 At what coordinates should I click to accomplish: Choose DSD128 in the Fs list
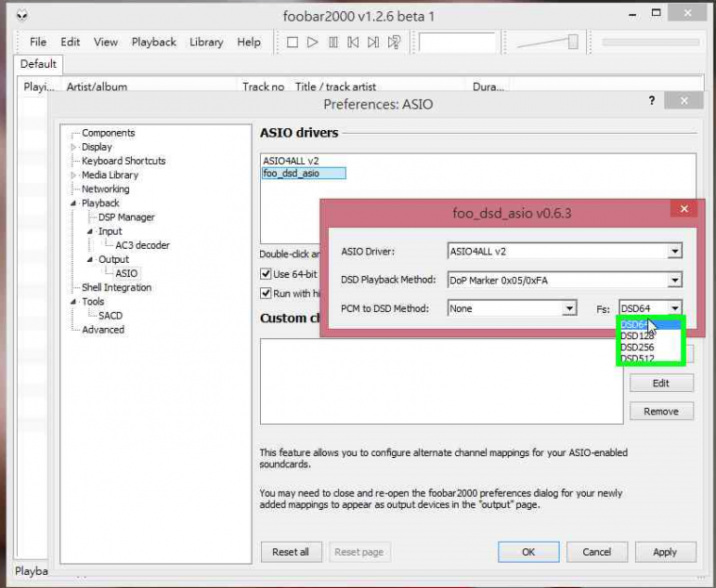[650, 335]
